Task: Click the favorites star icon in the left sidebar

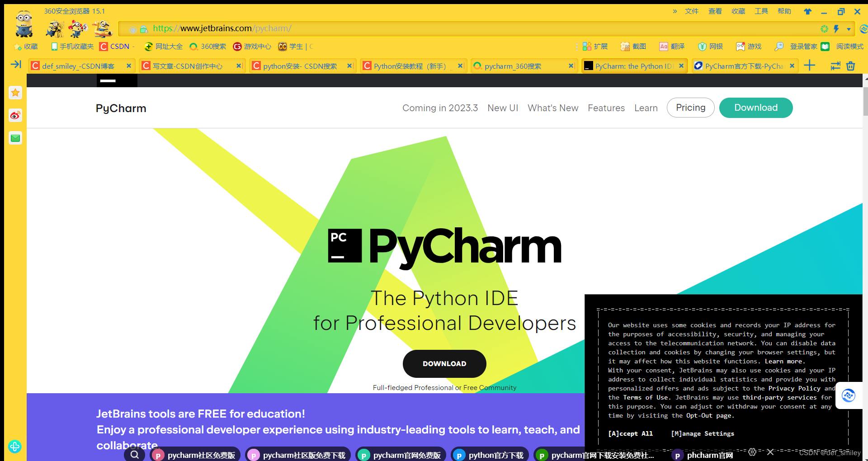Action: click(15, 93)
